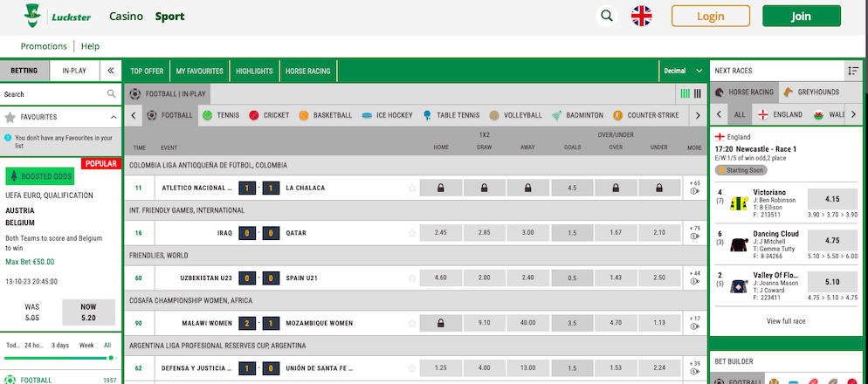Click the left arrow in race country filter
Screen dimensions: 868x384
pyautogui.click(x=719, y=114)
